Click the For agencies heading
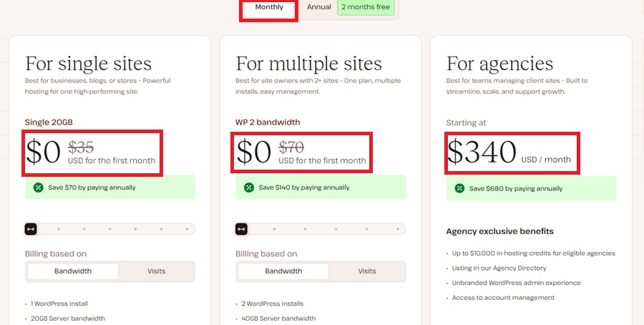The width and height of the screenshot is (644, 325). [x=500, y=64]
